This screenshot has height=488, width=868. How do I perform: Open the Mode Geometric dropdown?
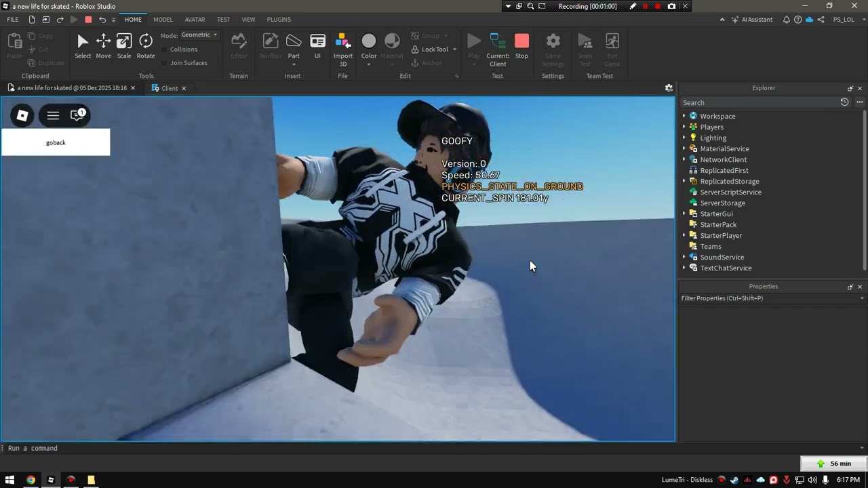tap(199, 35)
